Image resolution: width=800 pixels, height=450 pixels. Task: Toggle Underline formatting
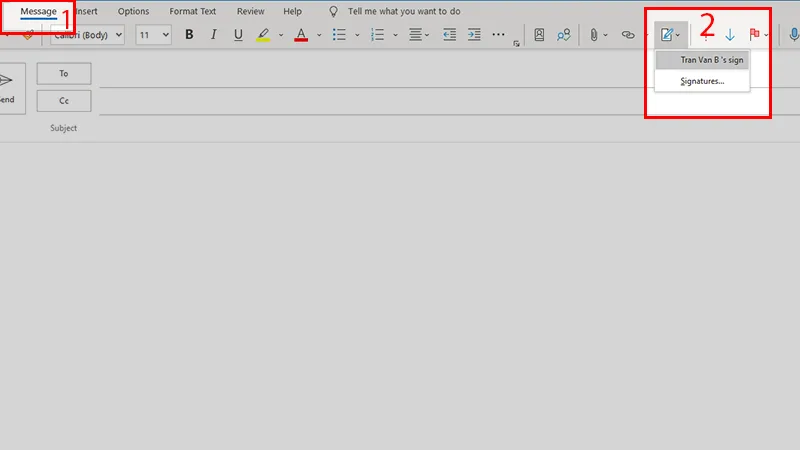click(238, 35)
